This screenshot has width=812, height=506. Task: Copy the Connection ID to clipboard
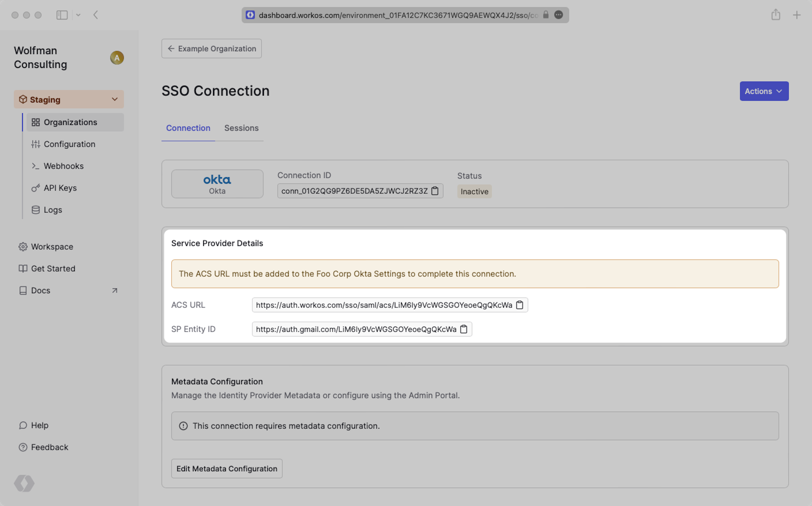(435, 191)
